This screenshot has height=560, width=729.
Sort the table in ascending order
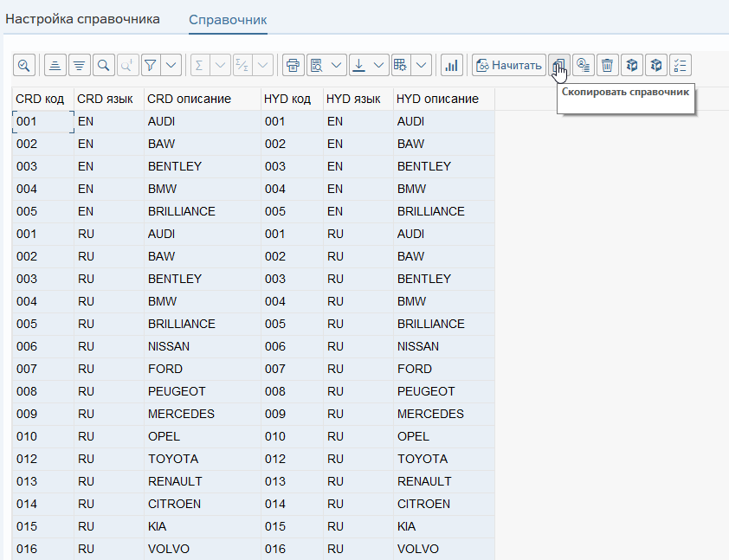[x=55, y=65]
